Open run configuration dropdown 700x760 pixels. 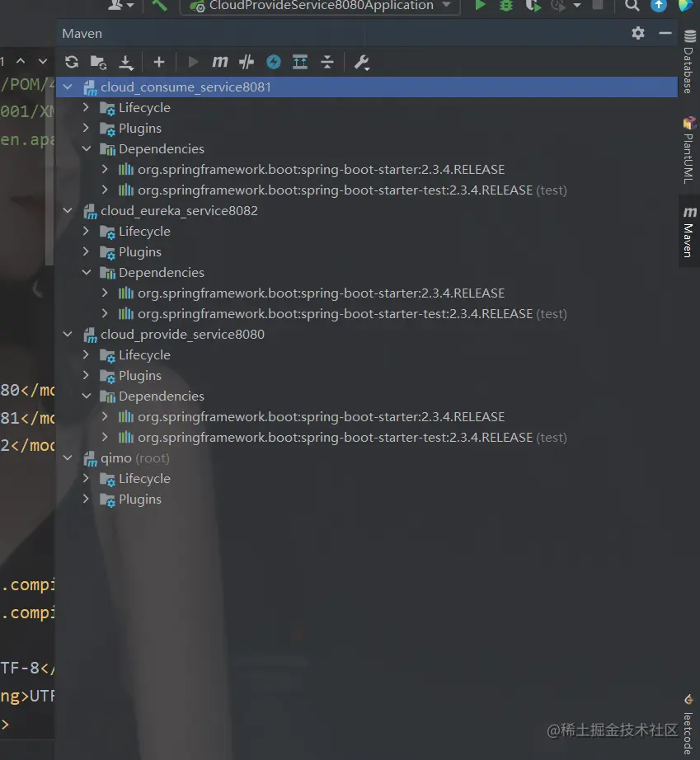point(320,6)
